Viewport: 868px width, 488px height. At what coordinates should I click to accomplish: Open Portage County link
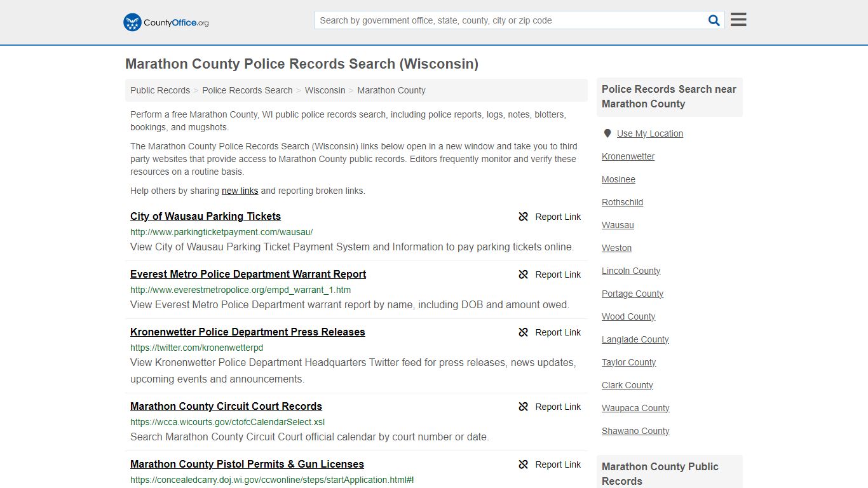tap(632, 294)
